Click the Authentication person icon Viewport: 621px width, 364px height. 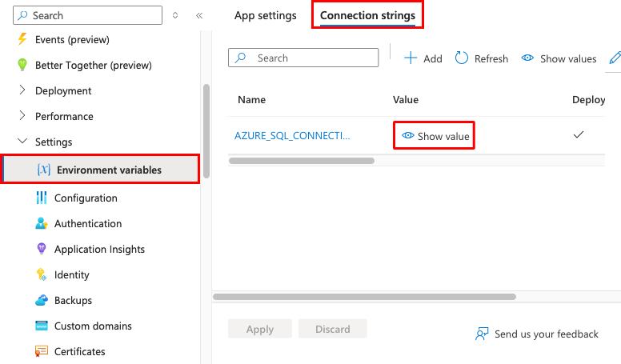(42, 223)
